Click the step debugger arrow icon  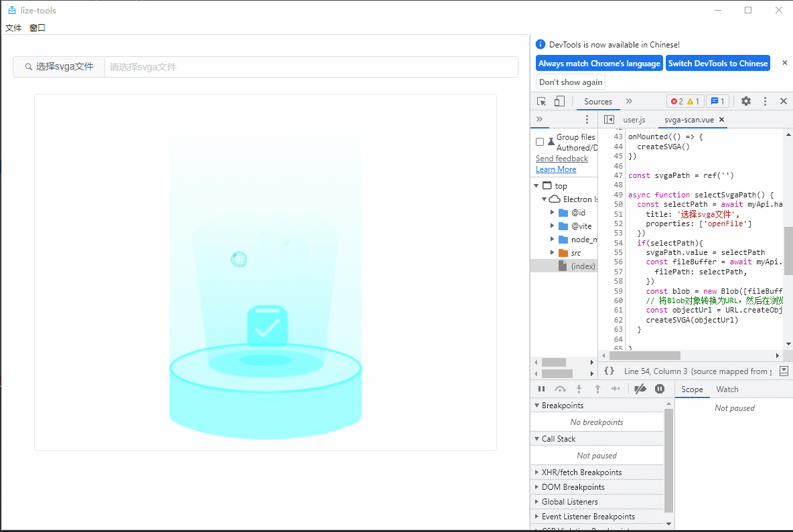coord(616,389)
